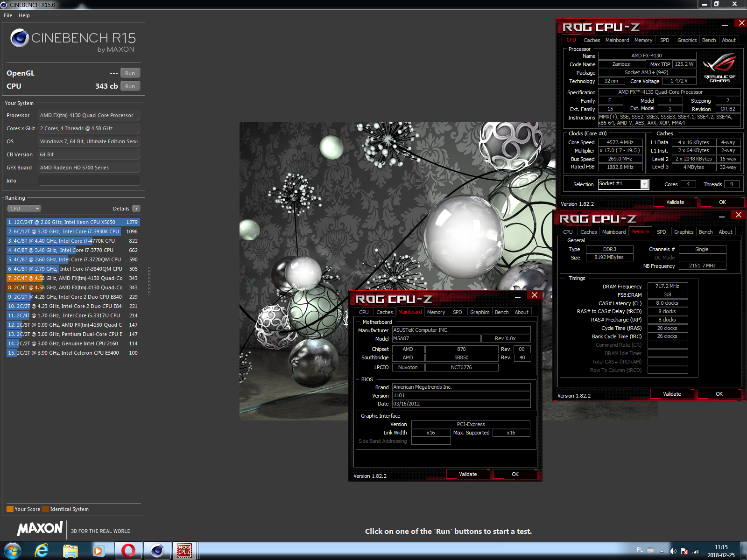Screen dimensions: 747x560
Task: Click the Info text field in Your System
Action: pos(89,181)
